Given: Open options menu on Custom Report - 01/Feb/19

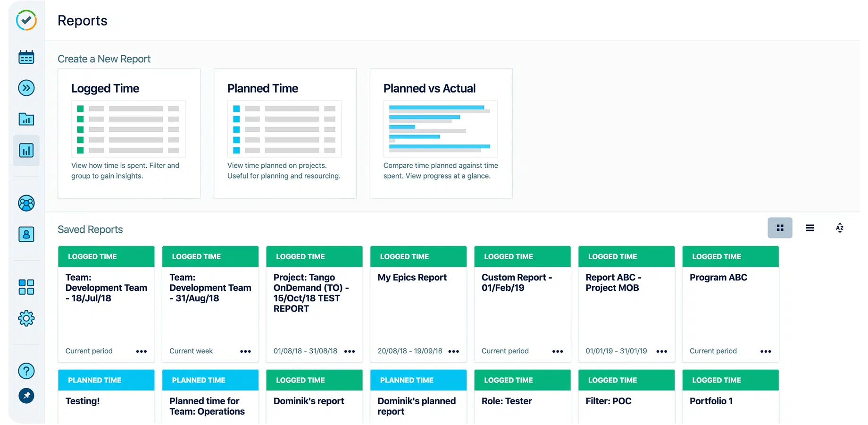Looking at the screenshot, I should click(558, 351).
